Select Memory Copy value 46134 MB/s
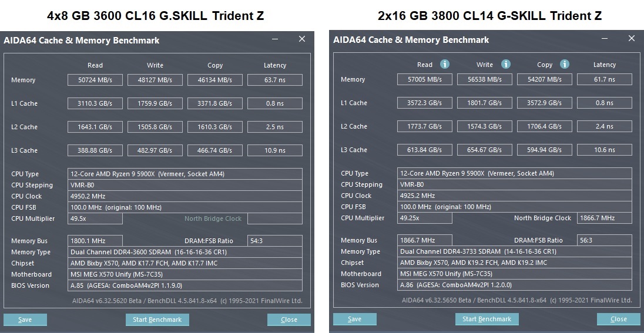The image size is (644, 333). pos(215,80)
